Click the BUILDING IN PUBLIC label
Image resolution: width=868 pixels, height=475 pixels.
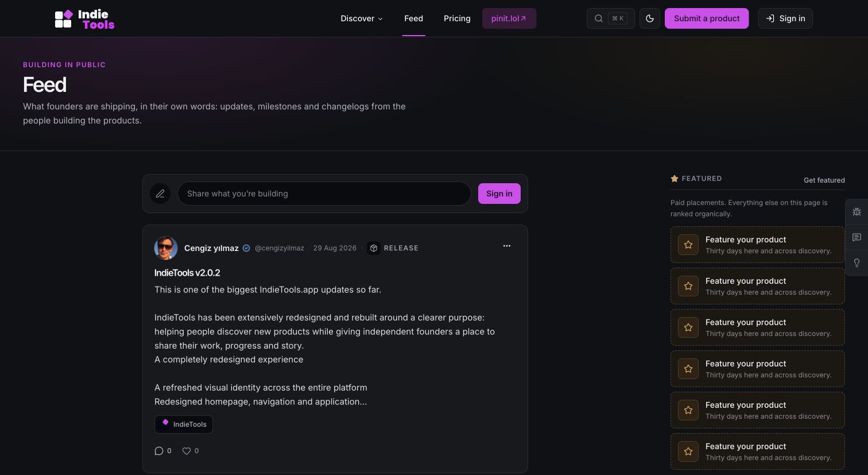click(x=64, y=65)
